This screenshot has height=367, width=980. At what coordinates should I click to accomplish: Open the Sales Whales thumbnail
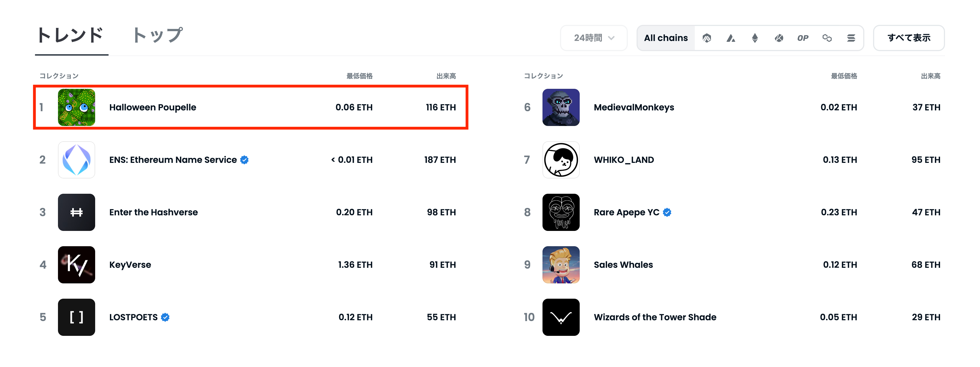[561, 265]
